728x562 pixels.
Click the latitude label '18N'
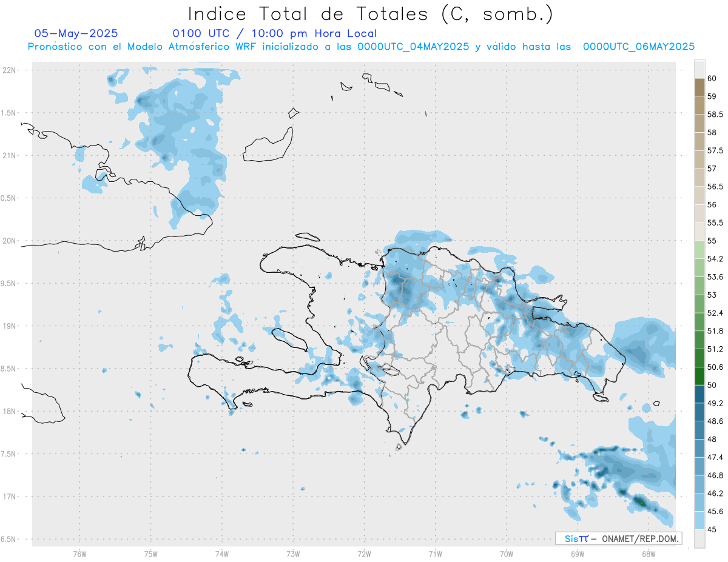click(x=10, y=412)
